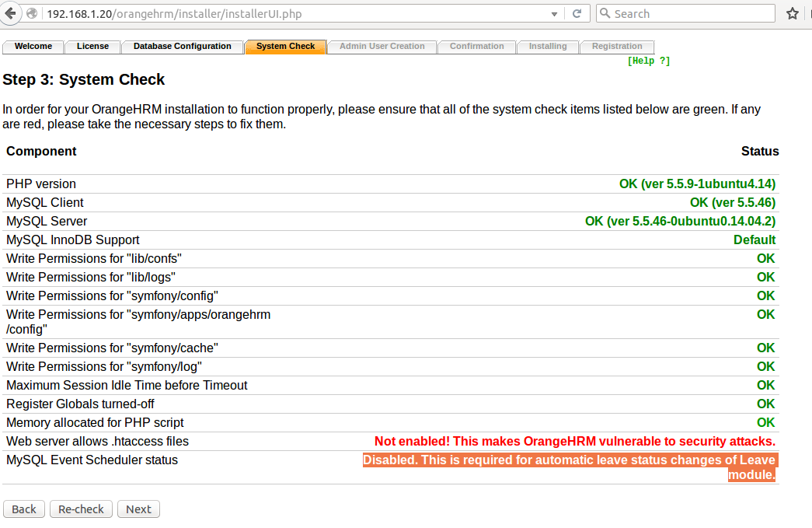Click the browser Search box
Viewport: 812px width, 528px height.
(x=685, y=13)
